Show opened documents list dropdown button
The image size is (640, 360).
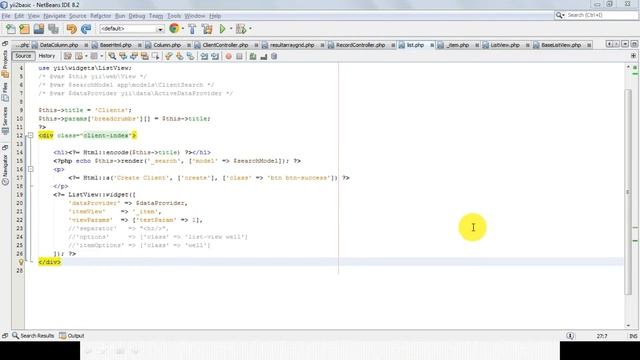[x=625, y=44]
